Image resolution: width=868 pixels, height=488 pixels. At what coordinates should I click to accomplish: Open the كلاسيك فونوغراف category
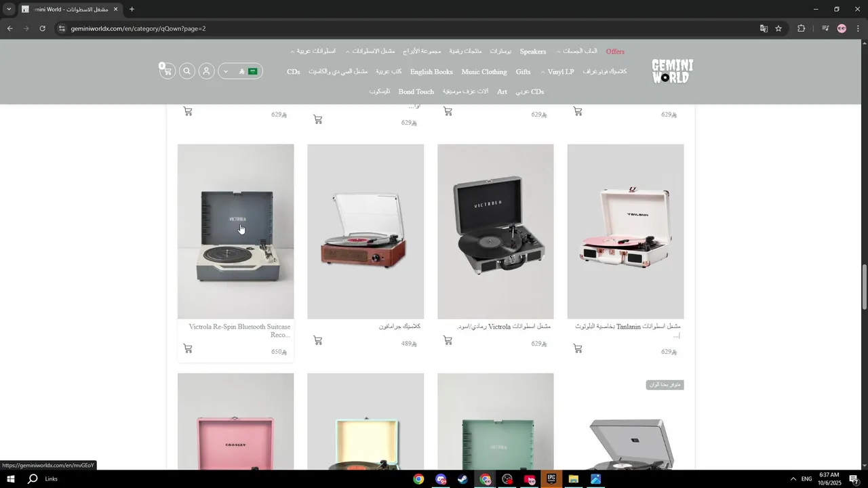[604, 72]
